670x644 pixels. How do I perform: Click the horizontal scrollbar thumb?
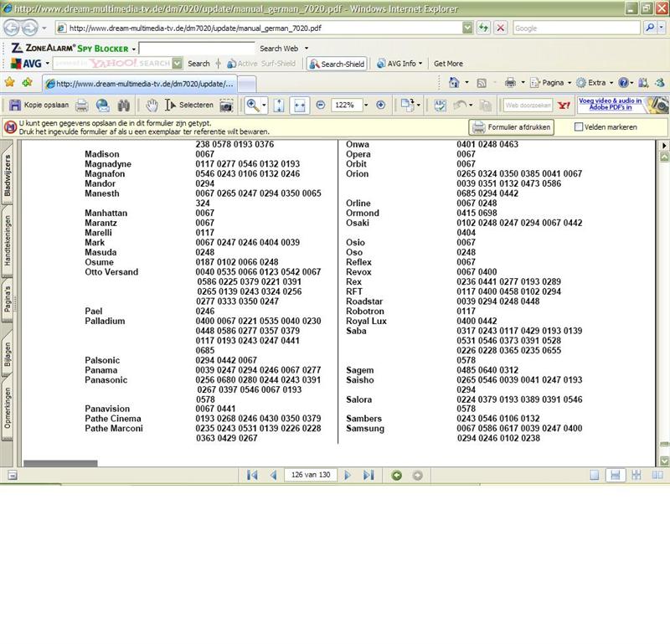(x=60, y=463)
